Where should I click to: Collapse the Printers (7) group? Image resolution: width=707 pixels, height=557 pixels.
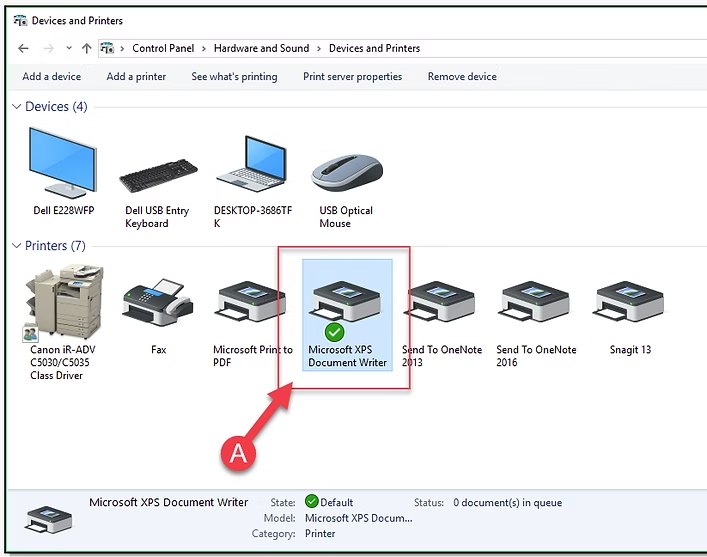(x=16, y=246)
